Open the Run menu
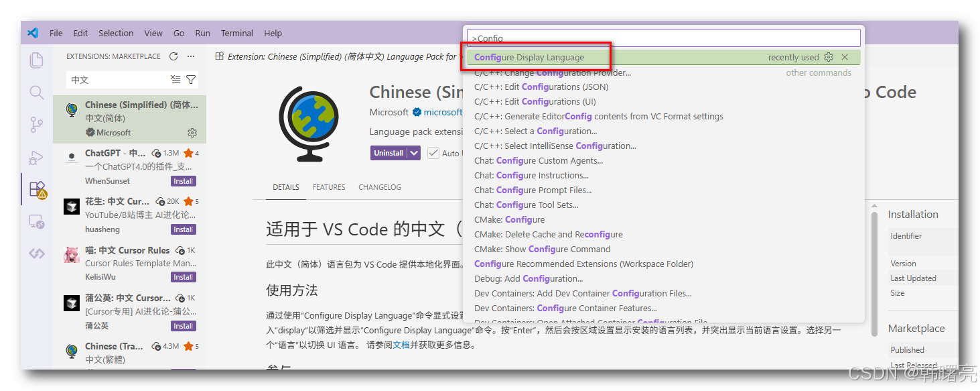Screen dimensions: 980x391 coord(202,33)
